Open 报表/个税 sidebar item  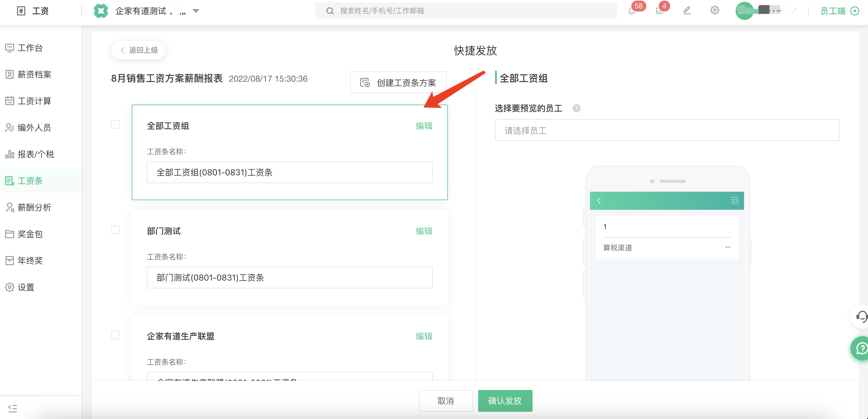(x=40, y=154)
